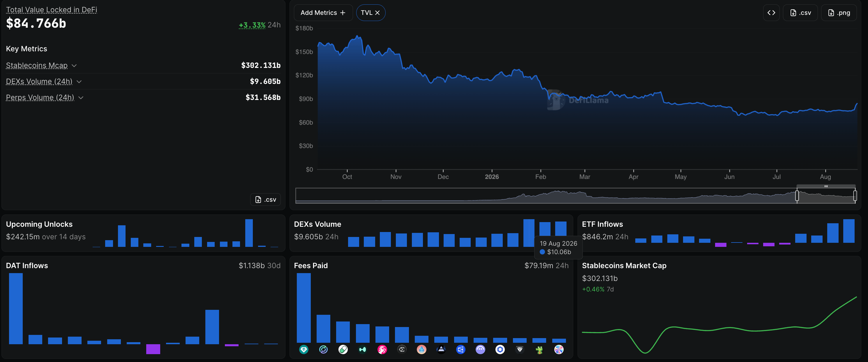Select the pump.fun pill icon
This screenshot has height=362, width=868.
343,349
